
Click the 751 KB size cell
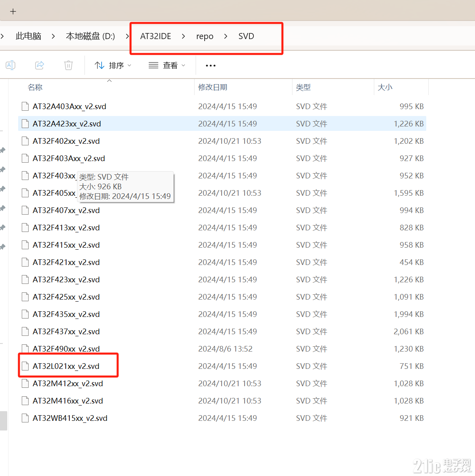click(411, 366)
